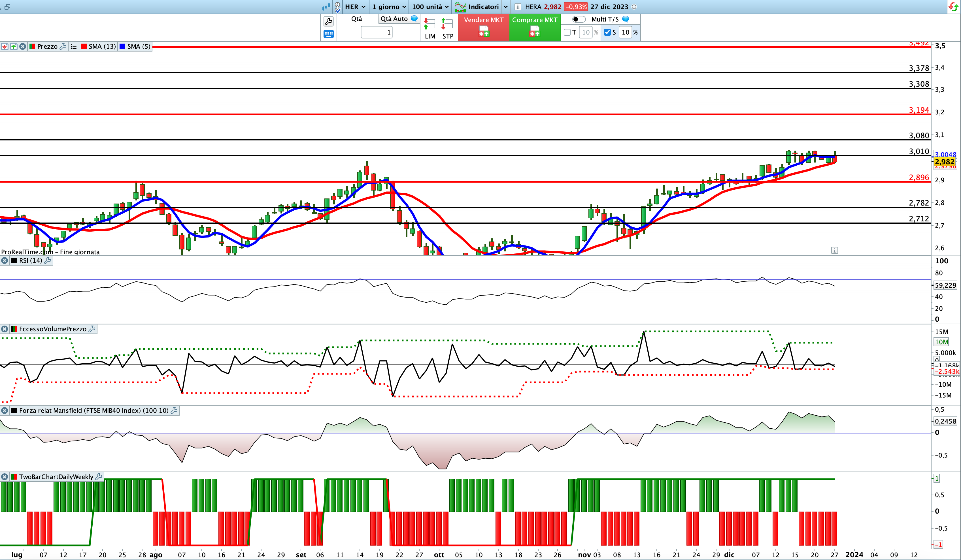Screen dimensions: 961x560
Task: Click the 2,896 support level label
Action: (x=919, y=178)
